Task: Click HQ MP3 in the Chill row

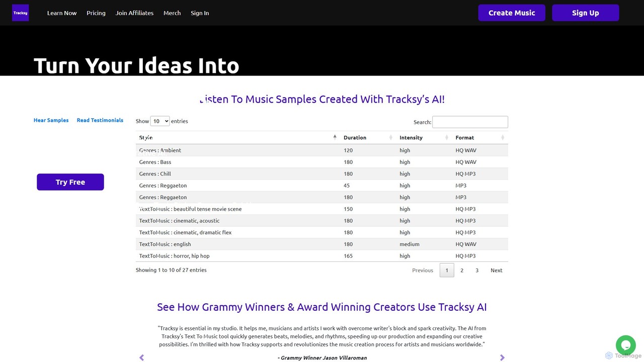Action: coord(465,174)
